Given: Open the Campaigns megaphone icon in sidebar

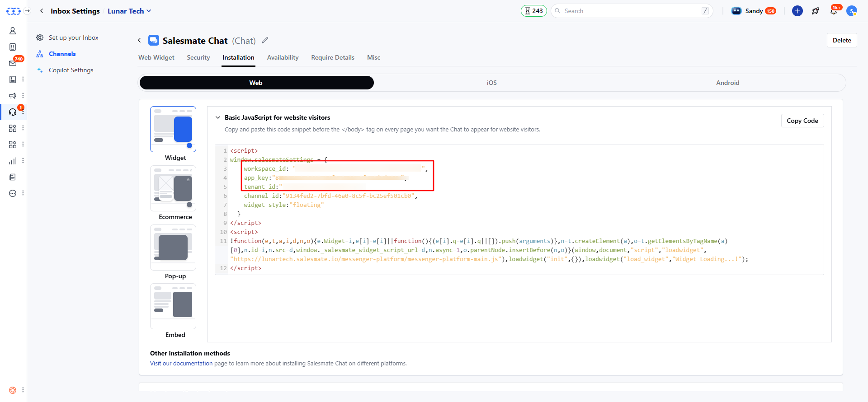Looking at the screenshot, I should click(x=13, y=96).
